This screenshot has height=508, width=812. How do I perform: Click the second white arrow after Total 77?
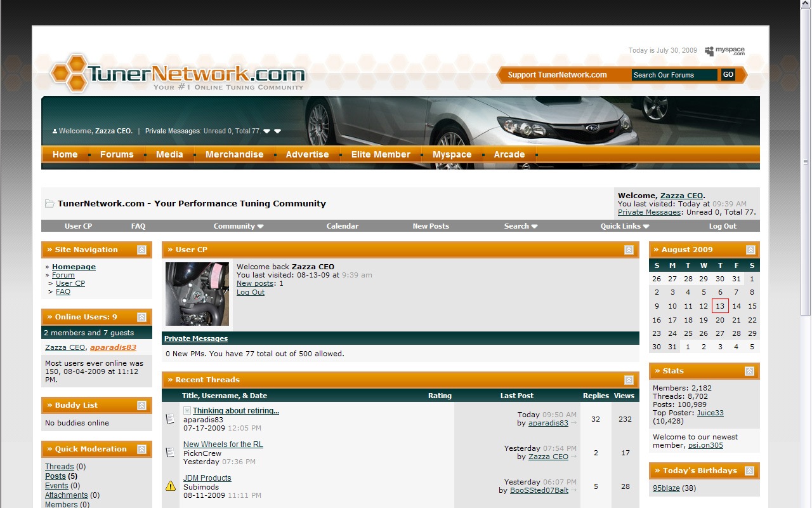pyautogui.click(x=277, y=131)
